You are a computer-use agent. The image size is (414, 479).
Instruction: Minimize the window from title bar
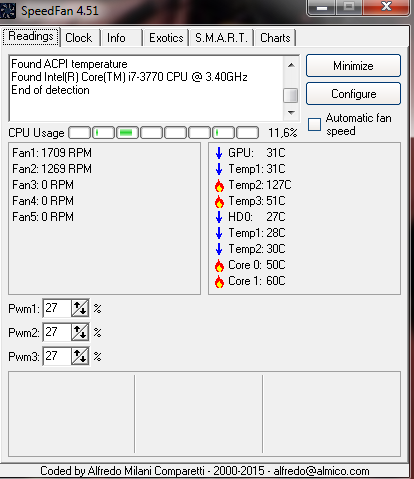[322, 7]
